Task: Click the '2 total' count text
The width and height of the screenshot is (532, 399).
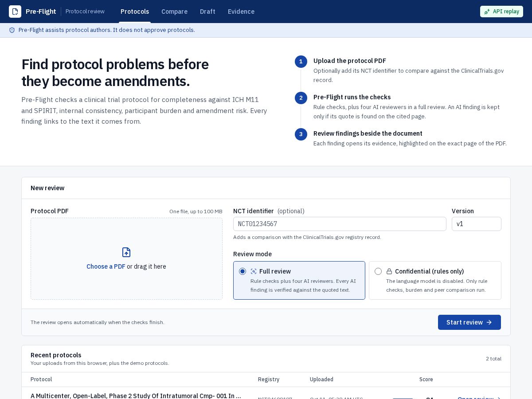Action: point(493,359)
